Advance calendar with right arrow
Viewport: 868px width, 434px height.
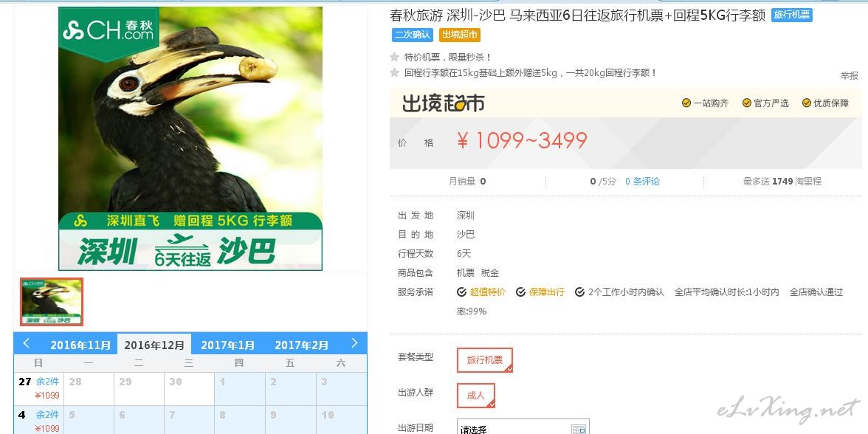coord(354,343)
